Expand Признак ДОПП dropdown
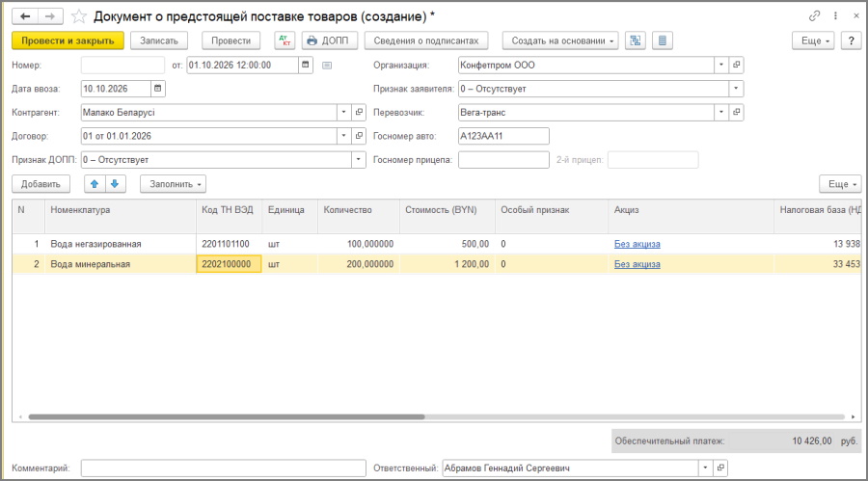868x481 pixels. (359, 159)
